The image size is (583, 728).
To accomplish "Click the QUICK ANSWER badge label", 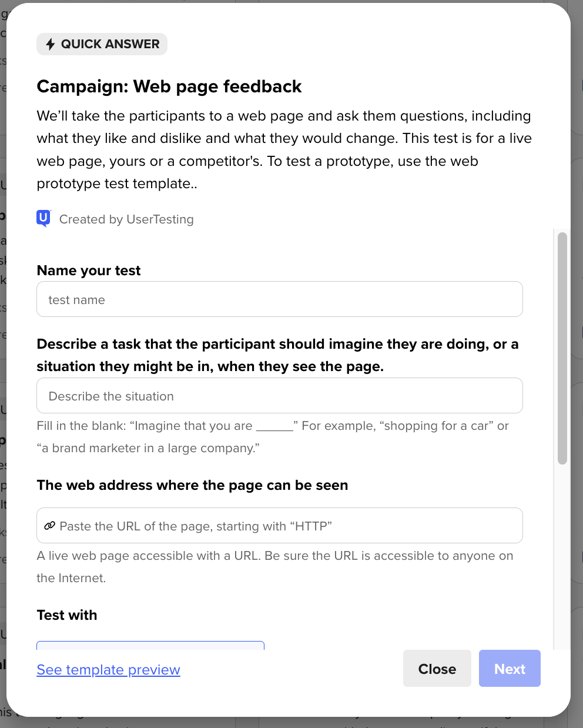I will click(x=110, y=44).
